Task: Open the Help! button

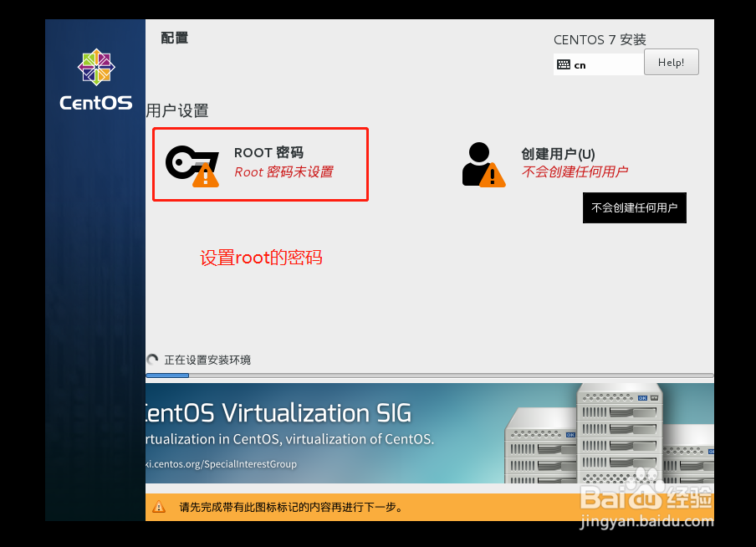Action: (672, 62)
